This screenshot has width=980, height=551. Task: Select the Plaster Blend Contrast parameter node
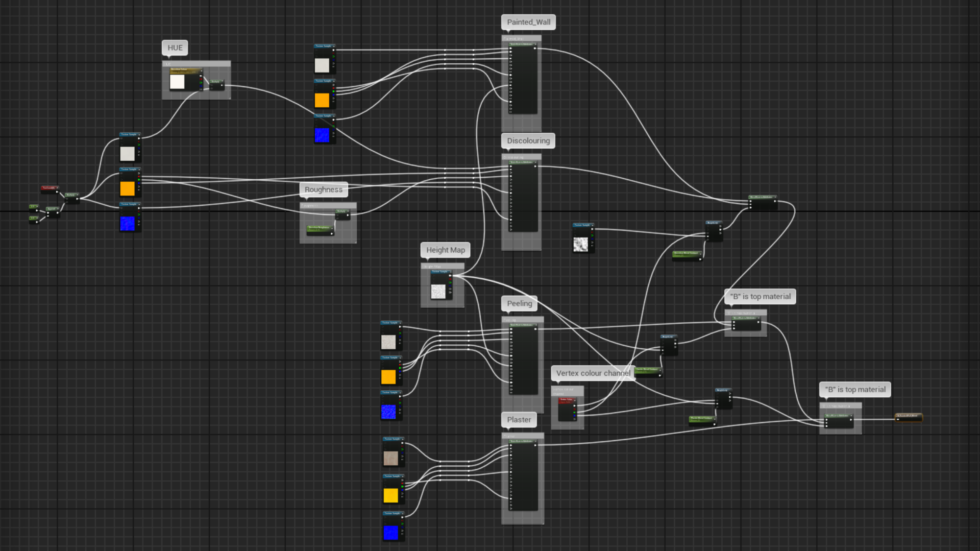702,419
